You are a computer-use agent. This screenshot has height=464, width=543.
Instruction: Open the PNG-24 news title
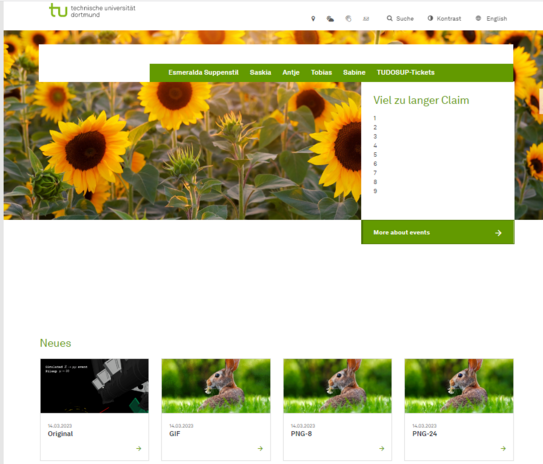click(425, 434)
